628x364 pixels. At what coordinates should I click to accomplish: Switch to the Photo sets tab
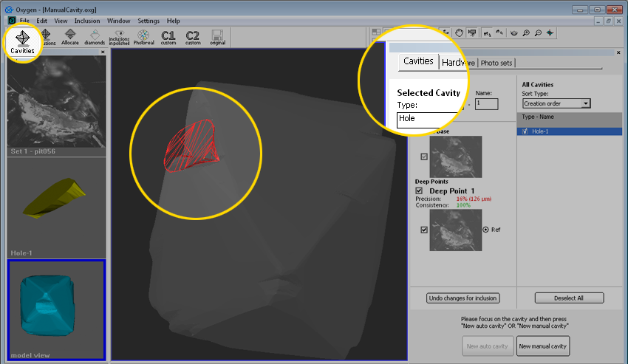click(x=496, y=63)
